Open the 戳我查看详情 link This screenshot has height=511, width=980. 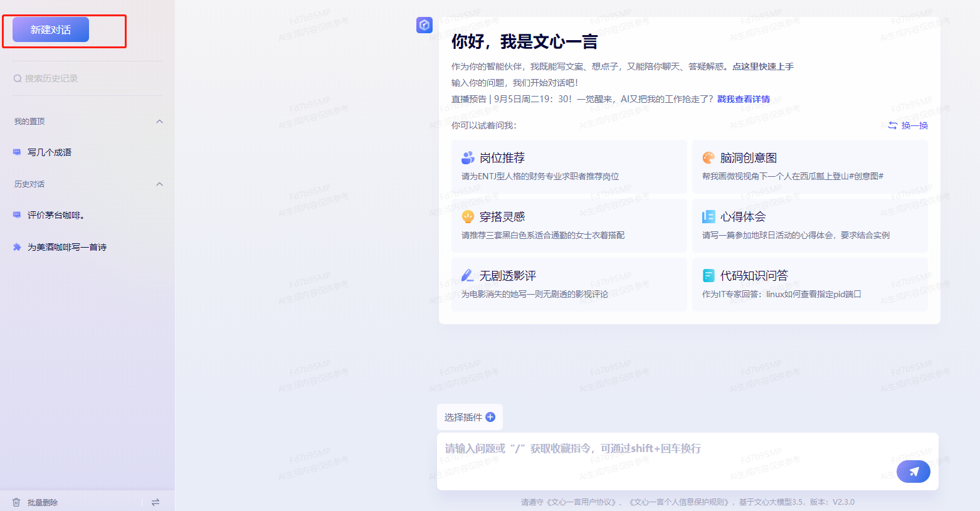(x=744, y=99)
